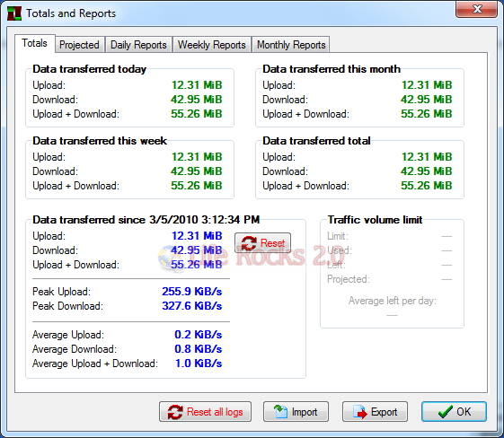Click the Average Upload + Download value 1.0 KiB/s

[x=199, y=364]
